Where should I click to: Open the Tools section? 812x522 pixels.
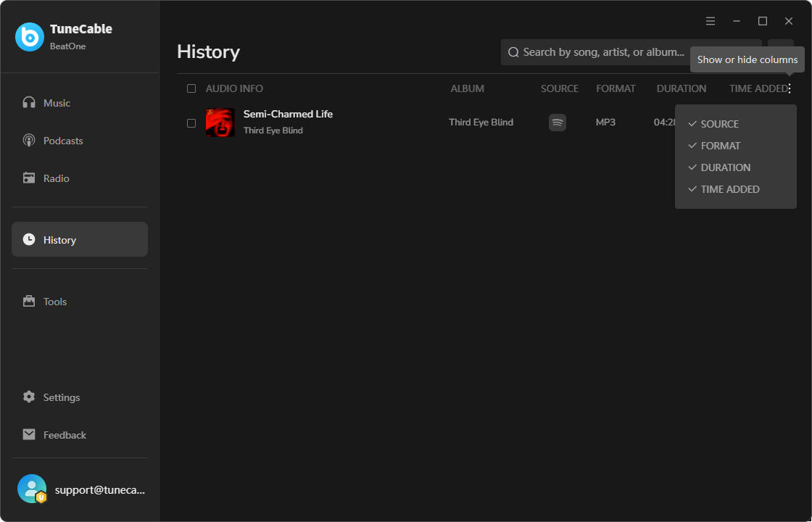coord(80,302)
